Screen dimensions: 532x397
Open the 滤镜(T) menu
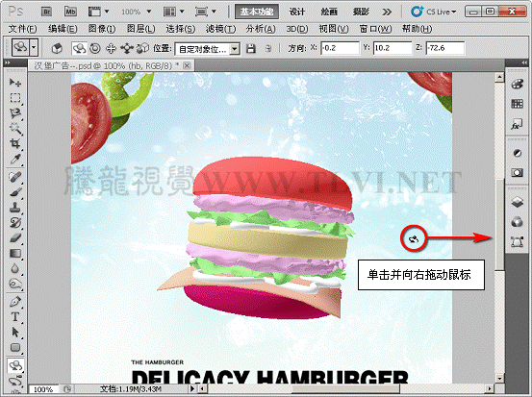point(220,29)
